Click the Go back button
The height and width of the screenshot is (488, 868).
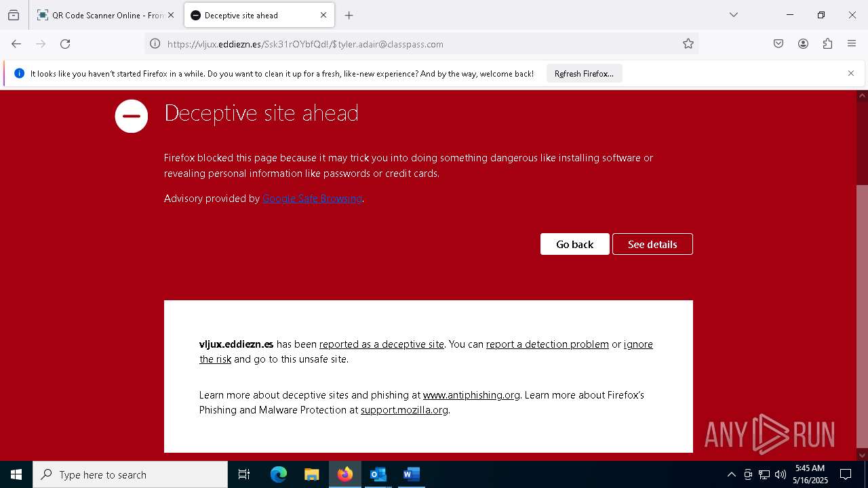pyautogui.click(x=574, y=244)
